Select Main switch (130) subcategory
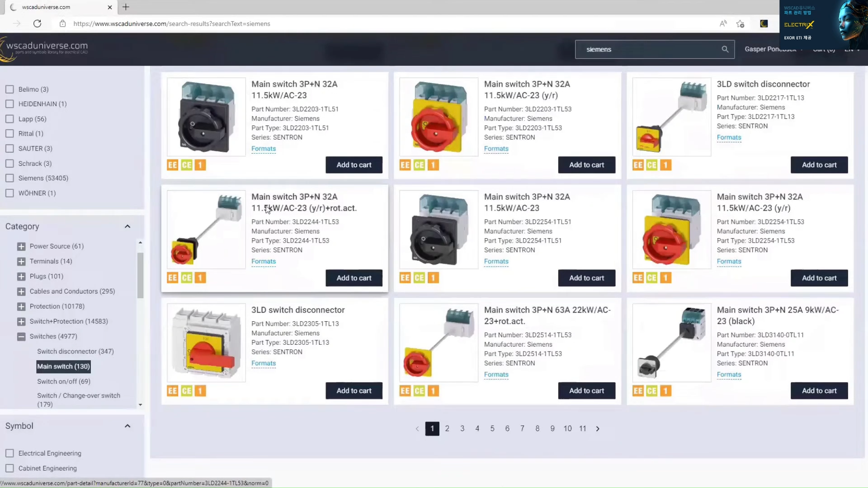 coord(63,366)
